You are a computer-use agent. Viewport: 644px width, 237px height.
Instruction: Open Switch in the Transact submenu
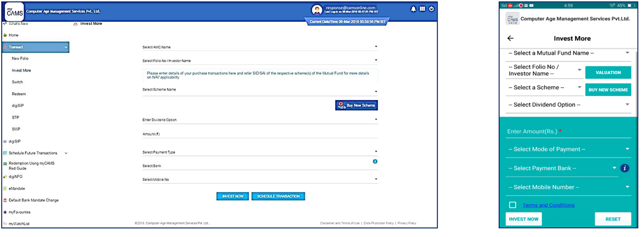(x=17, y=82)
